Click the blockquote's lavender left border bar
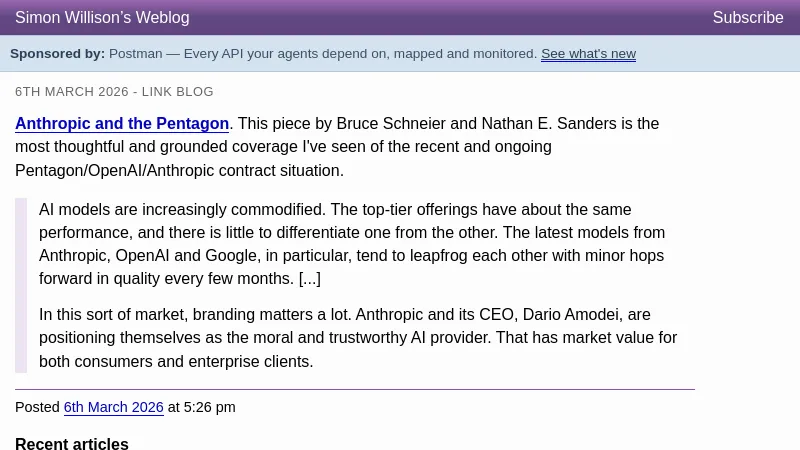800x450 pixels. point(21,285)
